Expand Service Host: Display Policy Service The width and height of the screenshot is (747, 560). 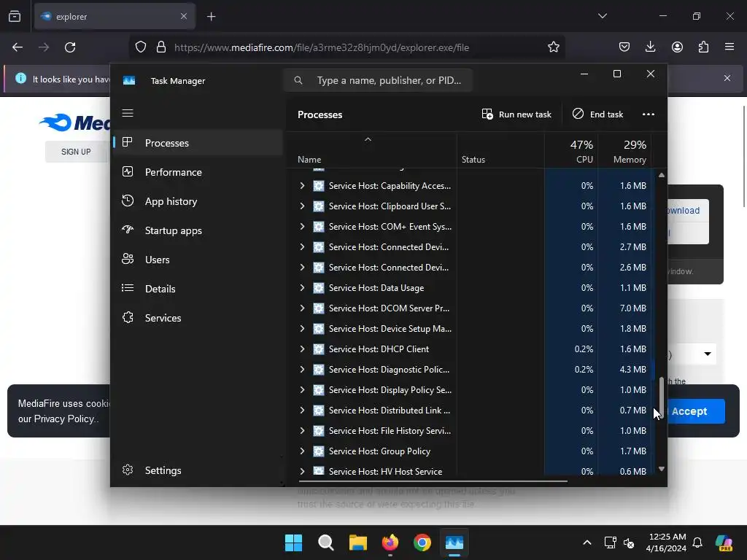coord(302,390)
